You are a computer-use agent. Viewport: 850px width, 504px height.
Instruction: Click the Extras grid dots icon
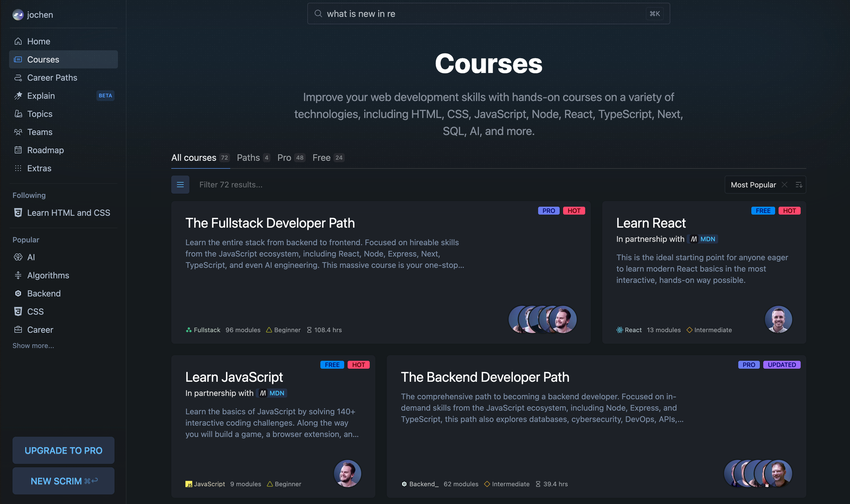pyautogui.click(x=18, y=168)
